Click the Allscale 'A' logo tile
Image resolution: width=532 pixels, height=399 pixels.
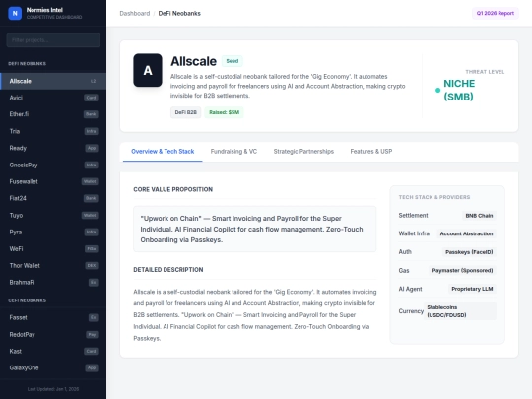pyautogui.click(x=148, y=70)
